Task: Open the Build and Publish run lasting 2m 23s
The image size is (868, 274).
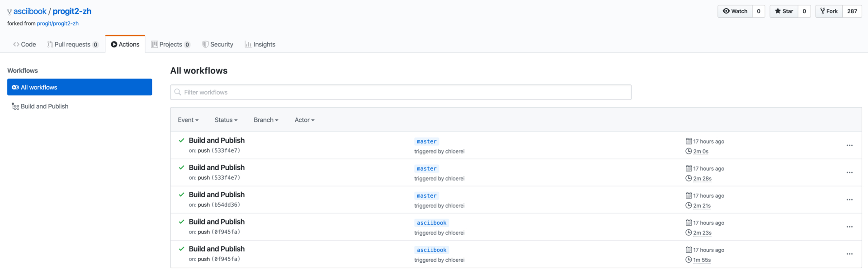Action: click(217, 222)
